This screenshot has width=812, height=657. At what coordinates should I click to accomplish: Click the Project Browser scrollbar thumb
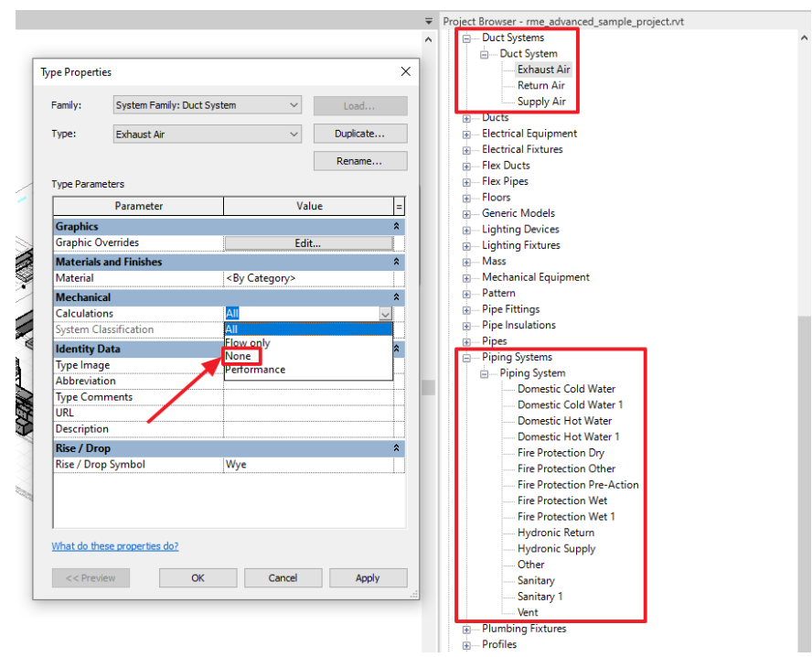coord(805,482)
